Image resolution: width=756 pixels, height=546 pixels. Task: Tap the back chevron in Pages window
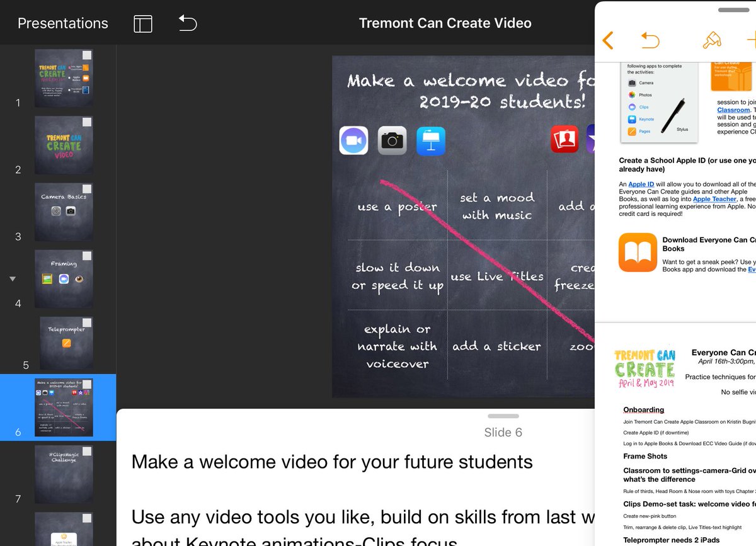coord(607,41)
